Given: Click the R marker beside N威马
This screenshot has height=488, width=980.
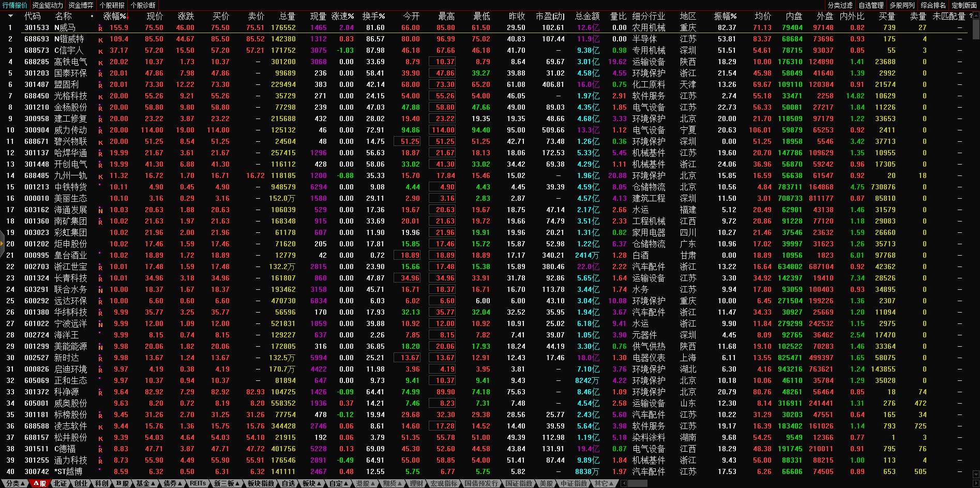Looking at the screenshot, I should [x=100, y=28].
